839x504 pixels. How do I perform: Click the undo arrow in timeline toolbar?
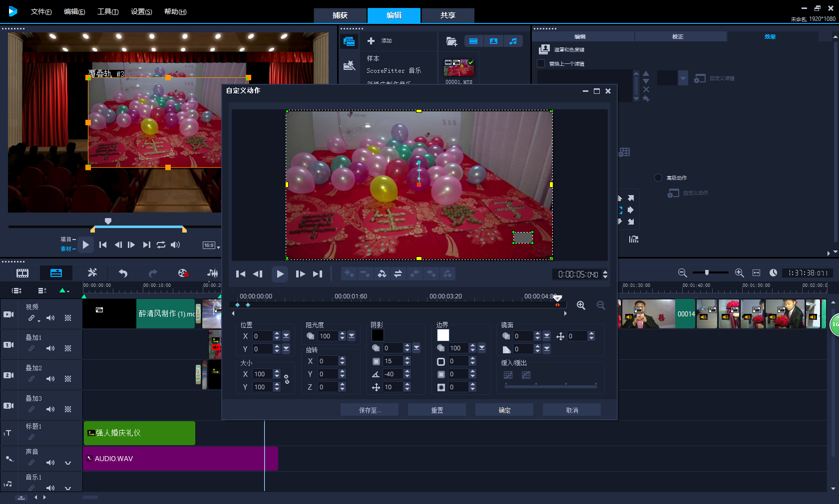pyautogui.click(x=123, y=273)
